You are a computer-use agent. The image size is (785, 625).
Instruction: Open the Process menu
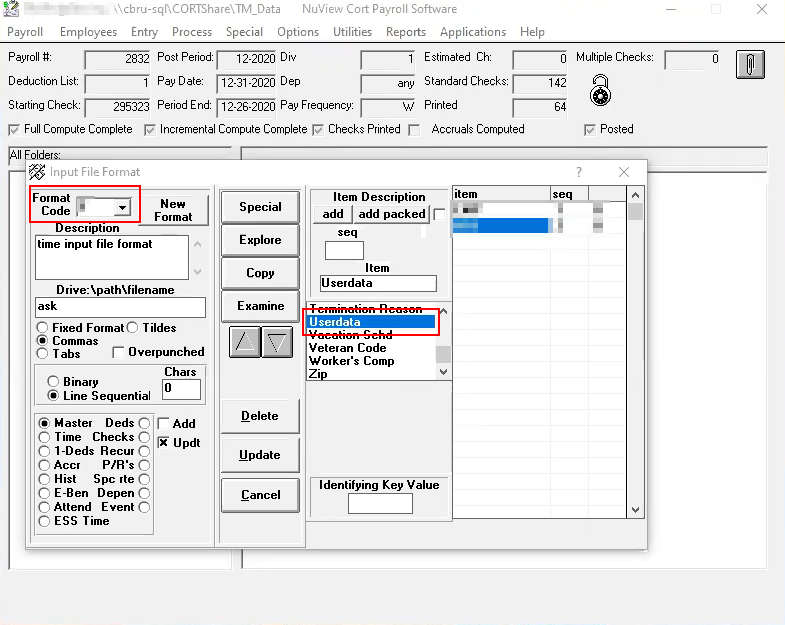[192, 32]
